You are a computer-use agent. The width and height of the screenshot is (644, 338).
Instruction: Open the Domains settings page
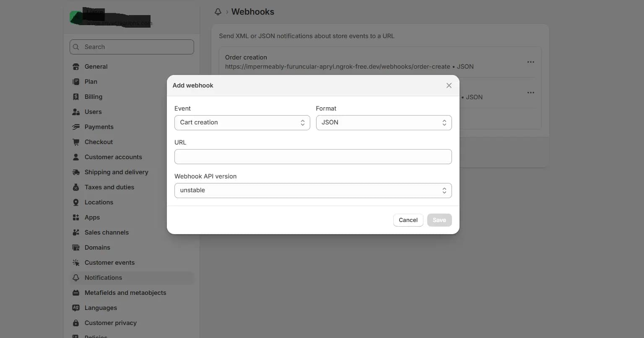pyautogui.click(x=97, y=248)
